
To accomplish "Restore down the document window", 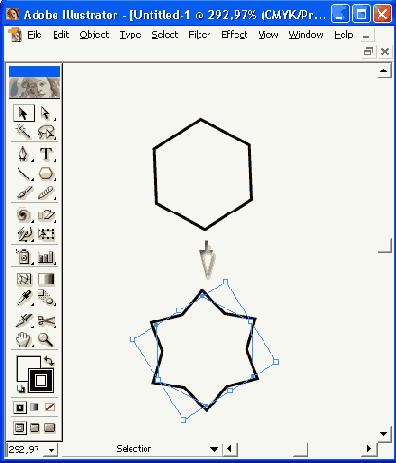I will click(x=368, y=51).
